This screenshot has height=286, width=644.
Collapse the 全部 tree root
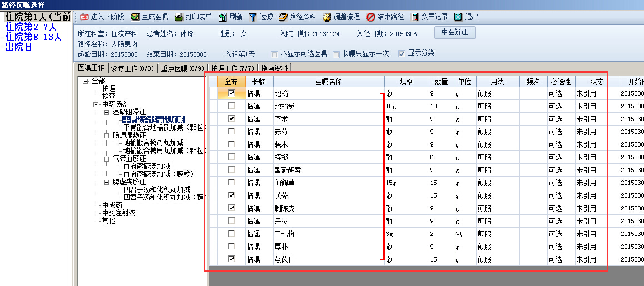(86, 81)
